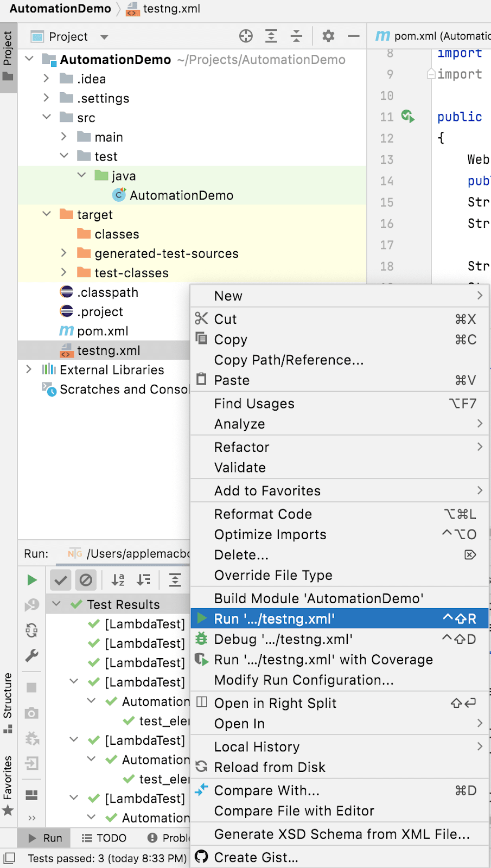Open the TODO tool window tab
The image size is (491, 868).
(104, 838)
